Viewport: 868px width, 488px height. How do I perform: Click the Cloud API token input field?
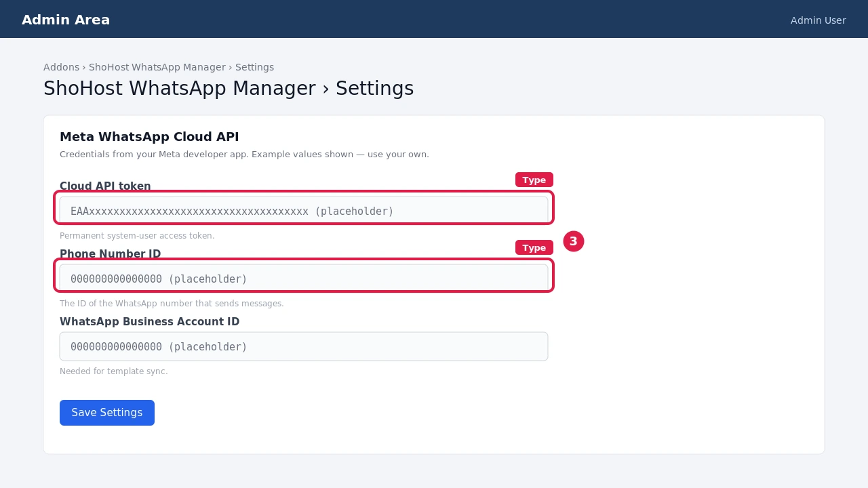[x=304, y=211]
